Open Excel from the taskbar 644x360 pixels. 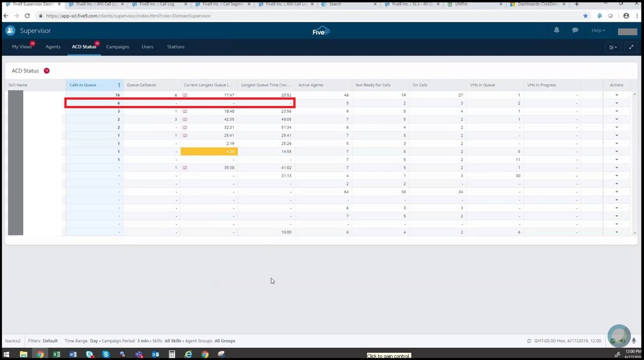[56, 354]
